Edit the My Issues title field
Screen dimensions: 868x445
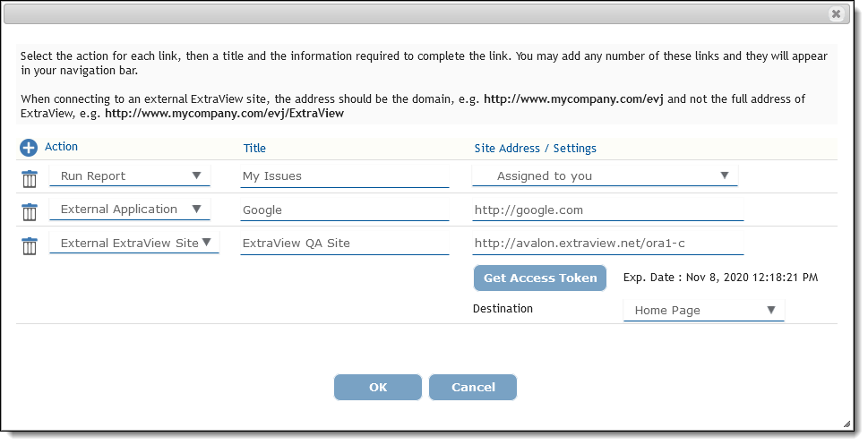coord(344,176)
